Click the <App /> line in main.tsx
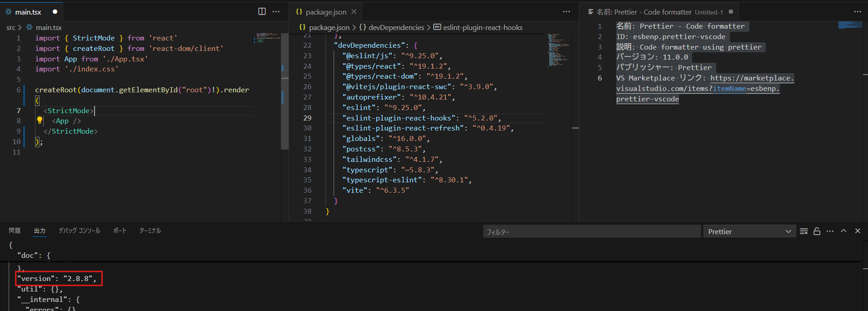Viewport: 868px width, 311px height. tap(66, 120)
